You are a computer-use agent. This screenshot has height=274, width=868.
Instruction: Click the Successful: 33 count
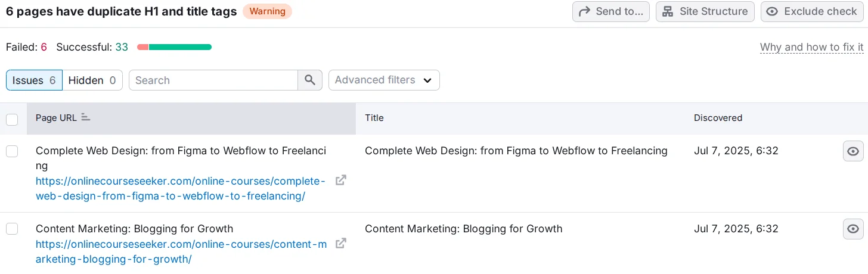[x=92, y=47]
